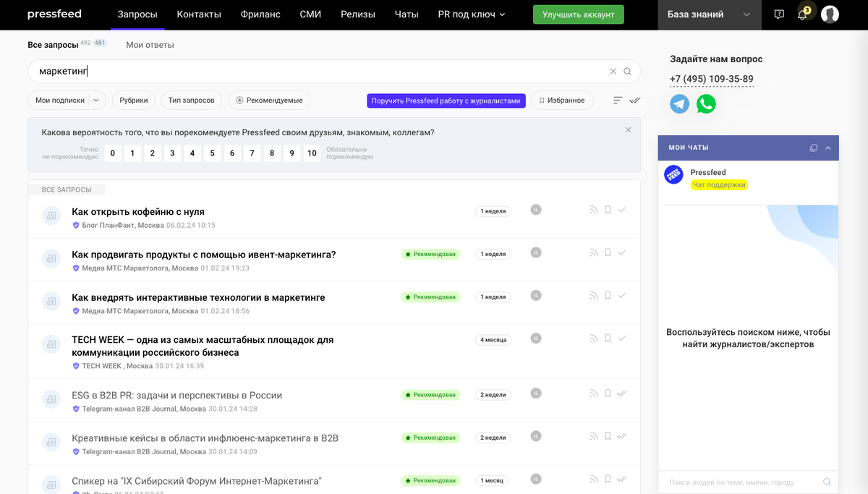Open Фриланс section

[260, 14]
